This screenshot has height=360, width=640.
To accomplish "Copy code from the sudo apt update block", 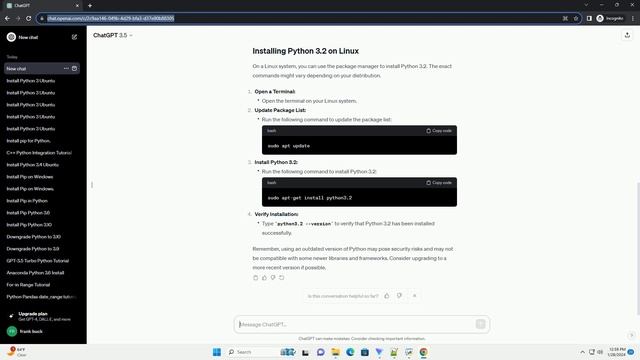I will (439, 131).
